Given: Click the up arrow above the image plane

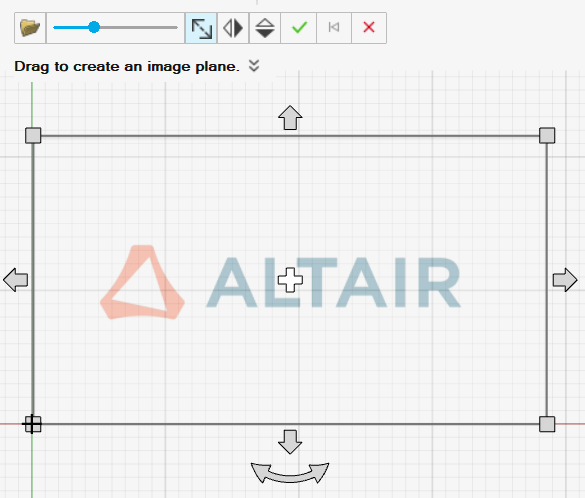Looking at the screenshot, I should pos(290,118).
